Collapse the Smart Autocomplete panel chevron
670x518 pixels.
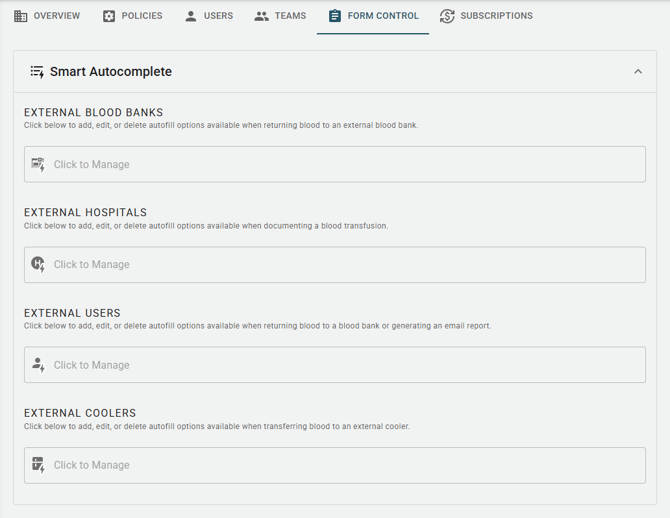(x=638, y=72)
